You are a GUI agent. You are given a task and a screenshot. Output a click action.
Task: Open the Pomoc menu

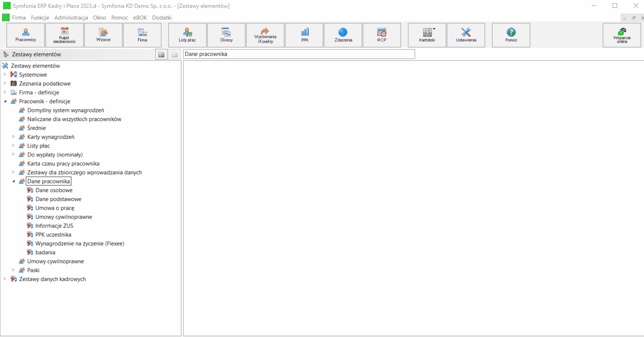pos(119,18)
